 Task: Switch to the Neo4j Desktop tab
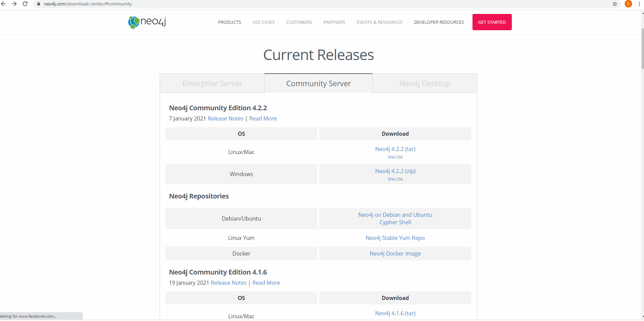[x=425, y=83]
